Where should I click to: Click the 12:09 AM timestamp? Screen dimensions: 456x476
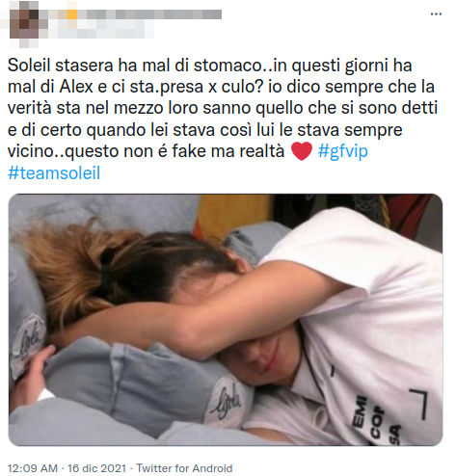tap(33, 468)
